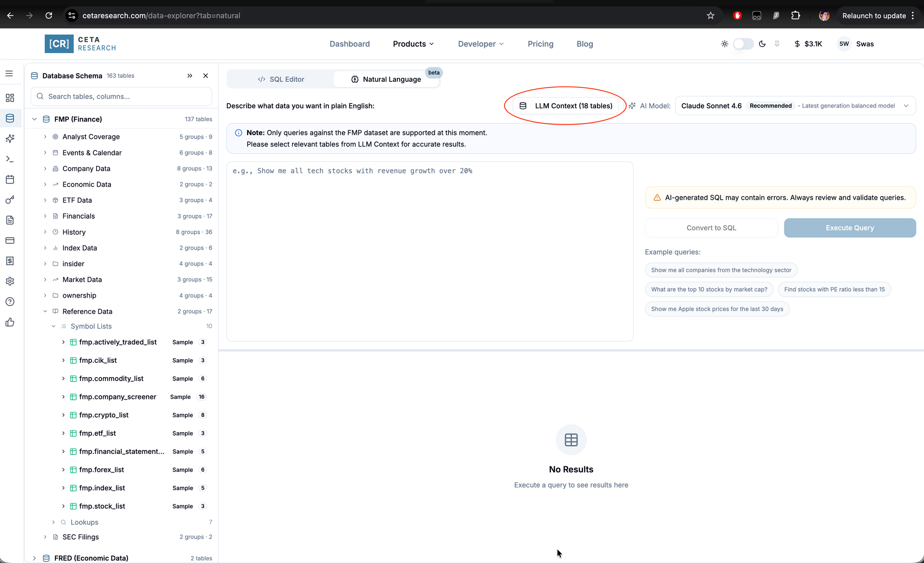Expand FRED (Economic Data) database

coord(34,558)
